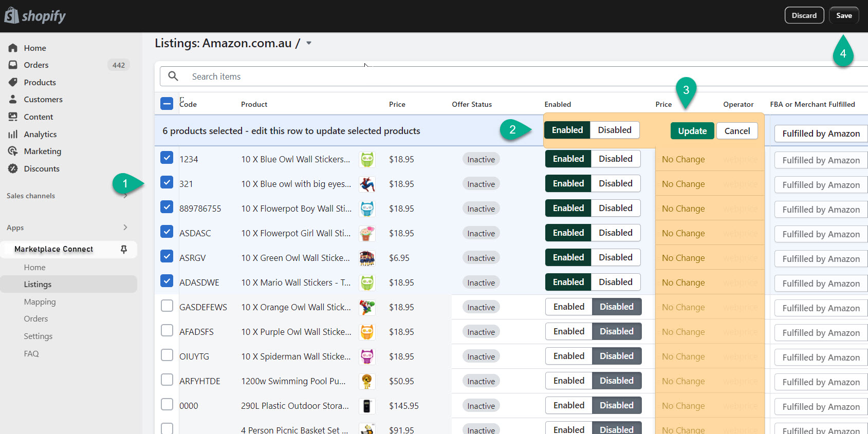
Task: Click the Orders inbox icon
Action: pos(13,65)
